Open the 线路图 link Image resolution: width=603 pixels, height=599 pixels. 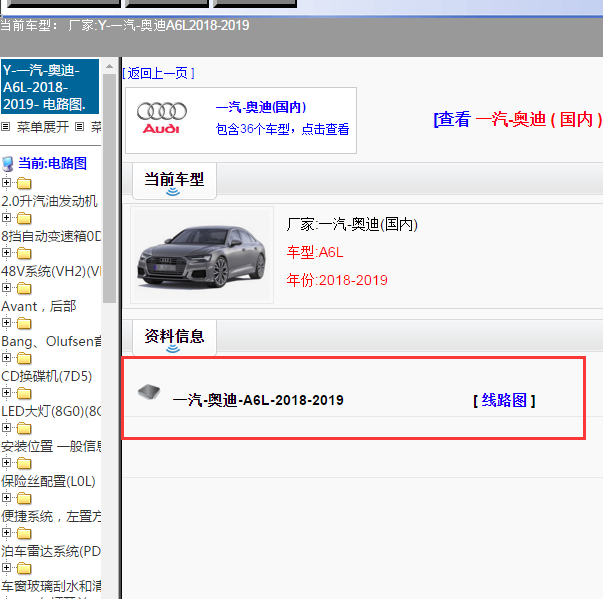tap(504, 401)
